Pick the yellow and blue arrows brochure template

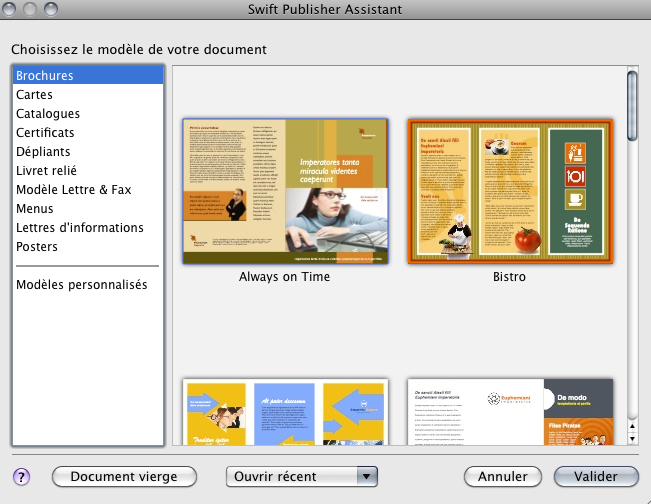[x=285, y=412]
